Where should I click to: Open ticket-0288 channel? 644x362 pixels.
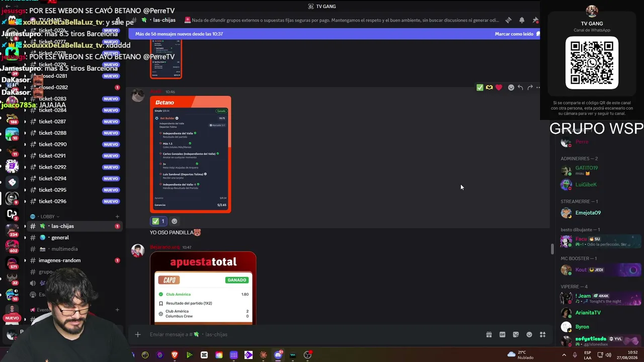click(74, 133)
